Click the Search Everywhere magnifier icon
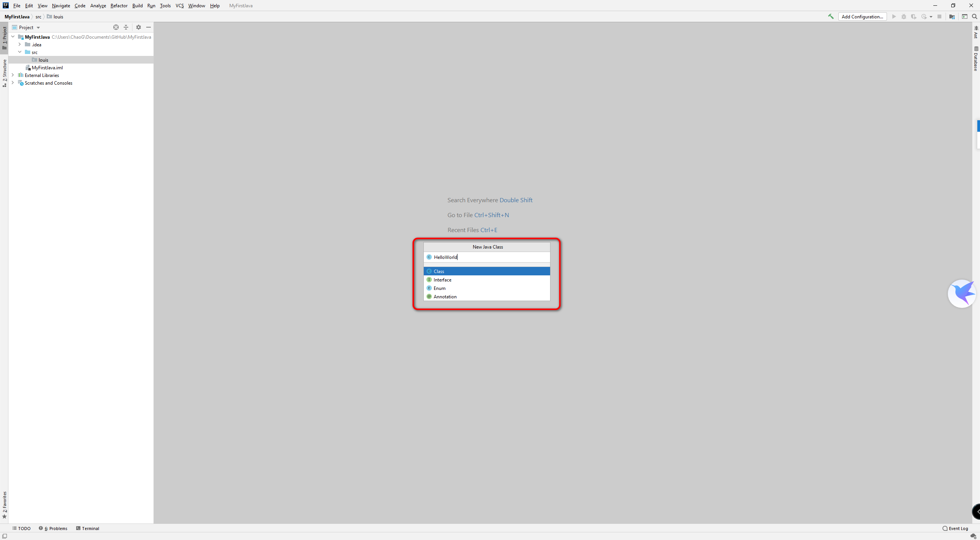The image size is (980, 540). [975, 16]
